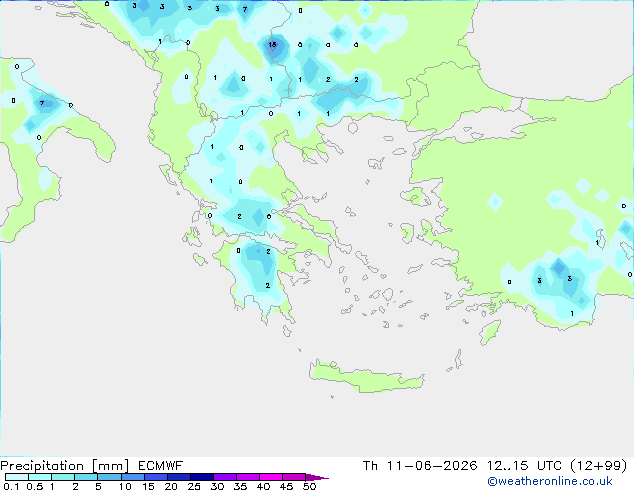Pick the 10–15 mm blue legend swatch

132,477
